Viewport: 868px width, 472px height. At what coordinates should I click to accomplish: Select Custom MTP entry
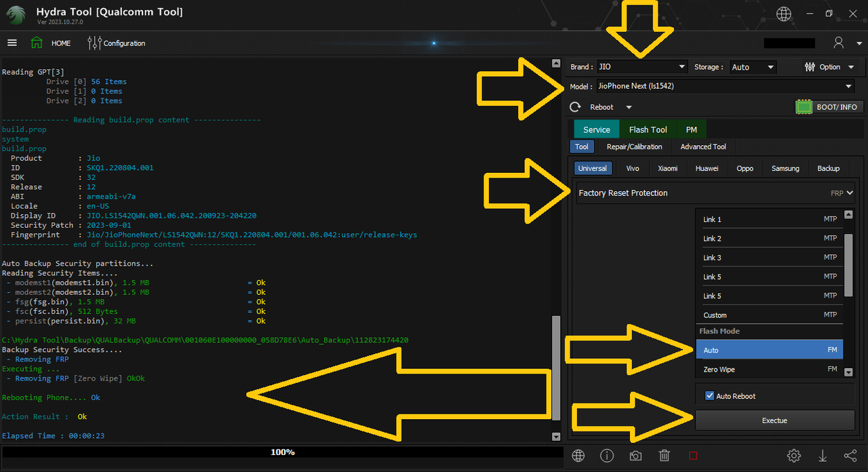click(x=770, y=315)
